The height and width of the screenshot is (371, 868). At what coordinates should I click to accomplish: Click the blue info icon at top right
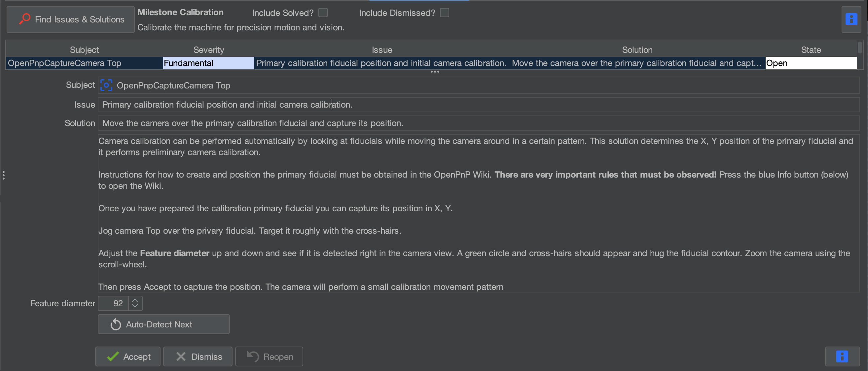[x=851, y=19]
